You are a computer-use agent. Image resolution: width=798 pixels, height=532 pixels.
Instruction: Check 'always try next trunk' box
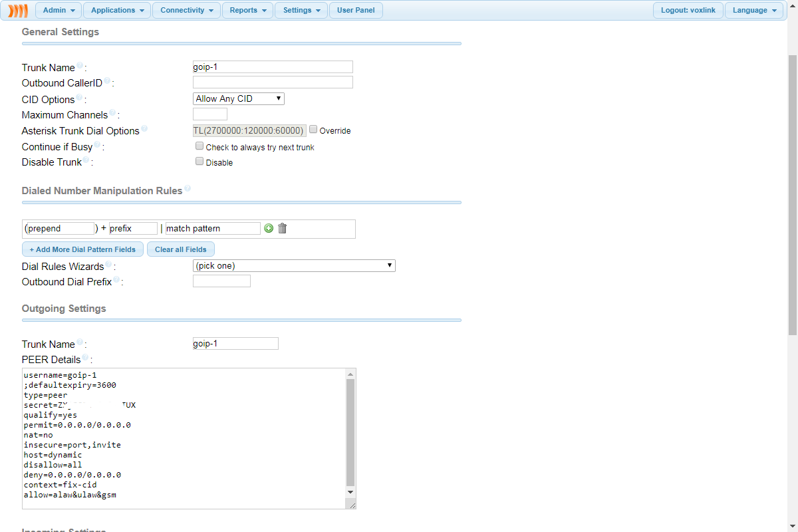click(x=199, y=146)
